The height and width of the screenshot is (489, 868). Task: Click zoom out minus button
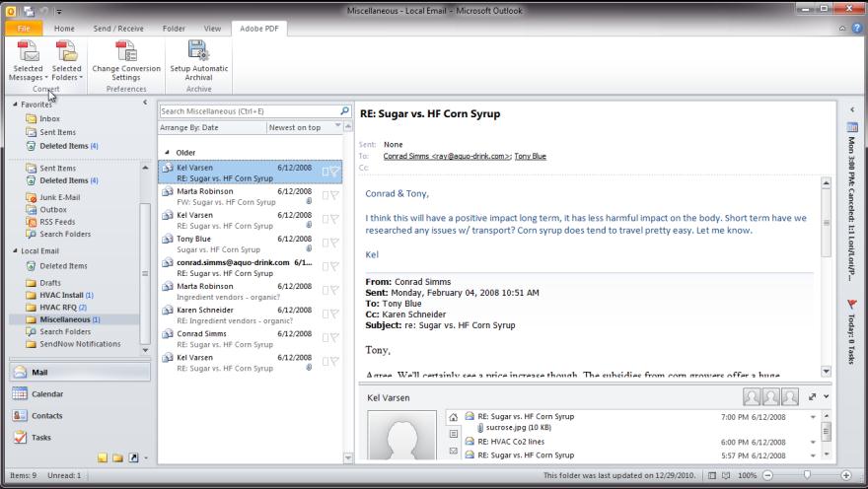click(x=767, y=475)
